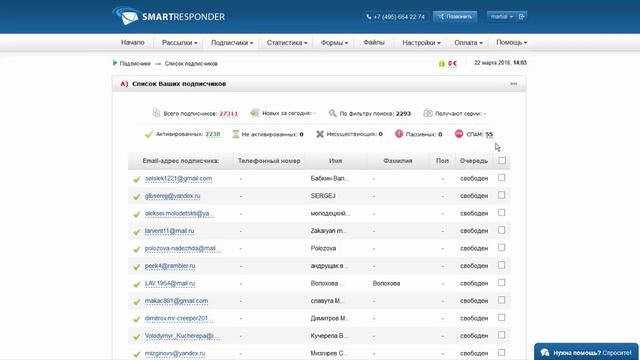Click status checkmark for Volodymyr_Kucherepa row
The height and width of the screenshot is (360, 640).
pos(137,337)
